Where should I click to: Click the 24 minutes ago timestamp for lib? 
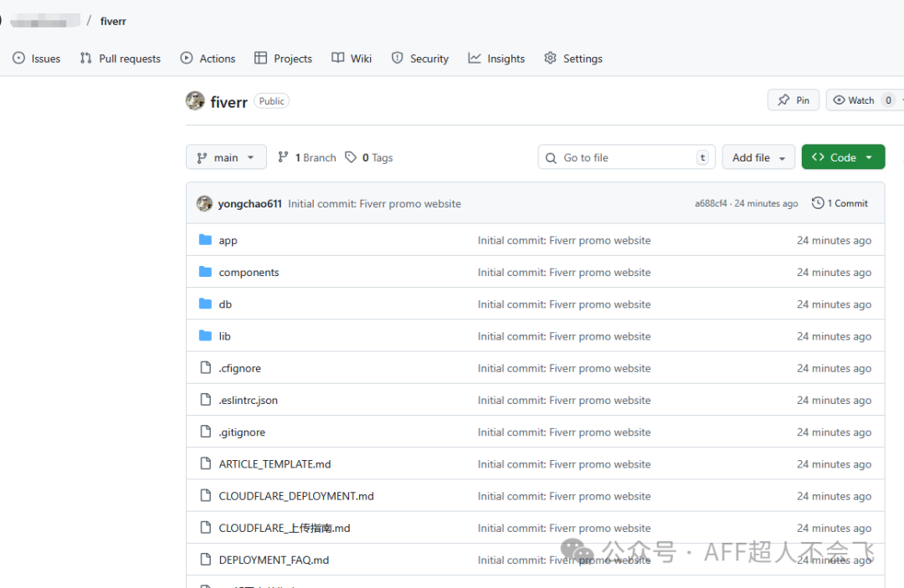click(x=834, y=336)
